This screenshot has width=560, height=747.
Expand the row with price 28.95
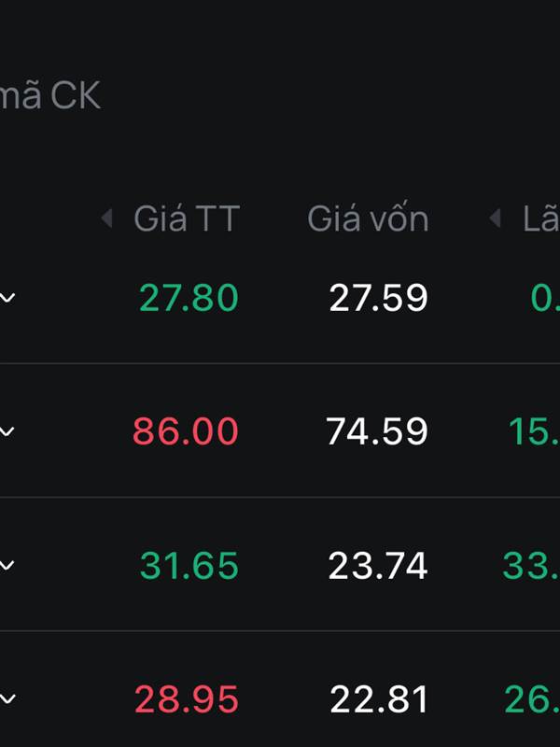click(x=7, y=698)
